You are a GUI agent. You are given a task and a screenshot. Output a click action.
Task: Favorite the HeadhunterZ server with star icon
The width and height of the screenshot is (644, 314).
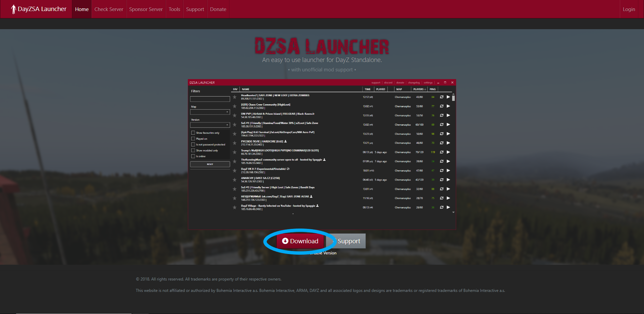click(234, 97)
